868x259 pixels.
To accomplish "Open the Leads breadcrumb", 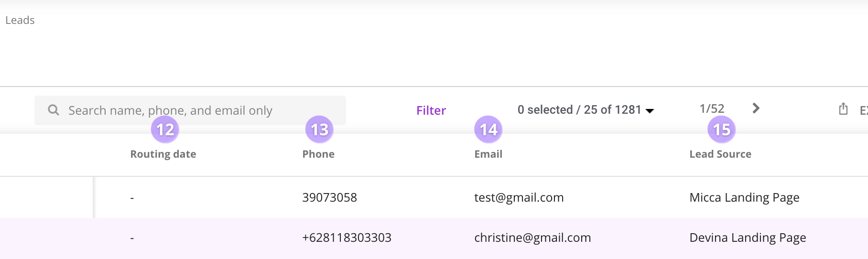I will (20, 20).
